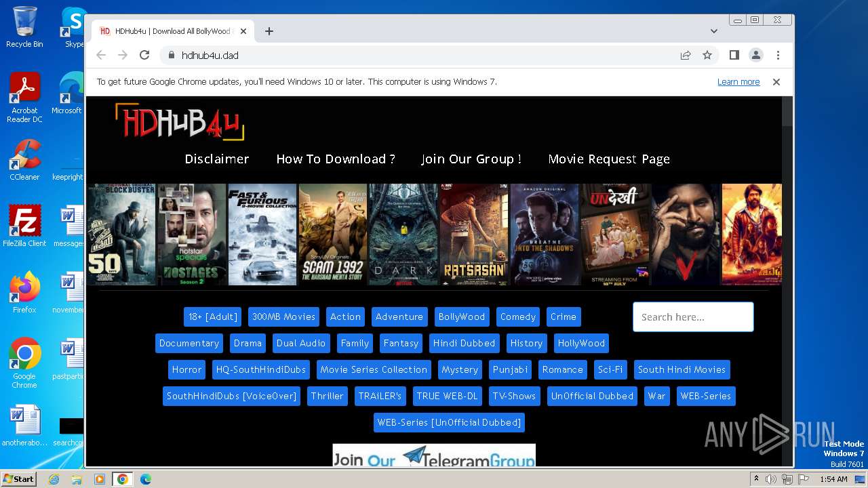Viewport: 868px width, 488px height.
Task: Open Join Our Group ! menu item
Action: pyautogui.click(x=471, y=159)
